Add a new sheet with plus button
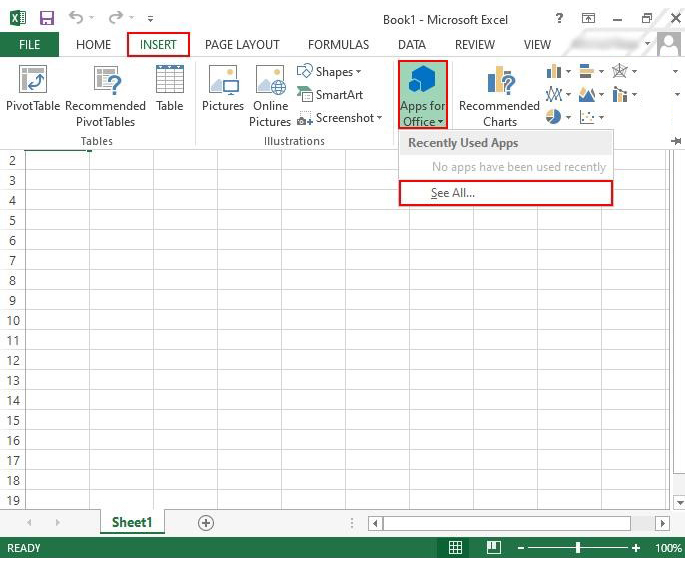 point(206,522)
